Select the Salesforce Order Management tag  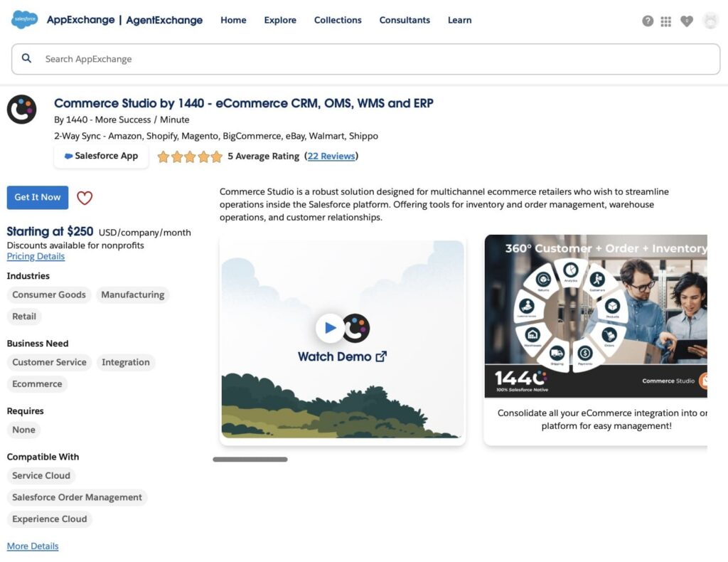click(77, 497)
